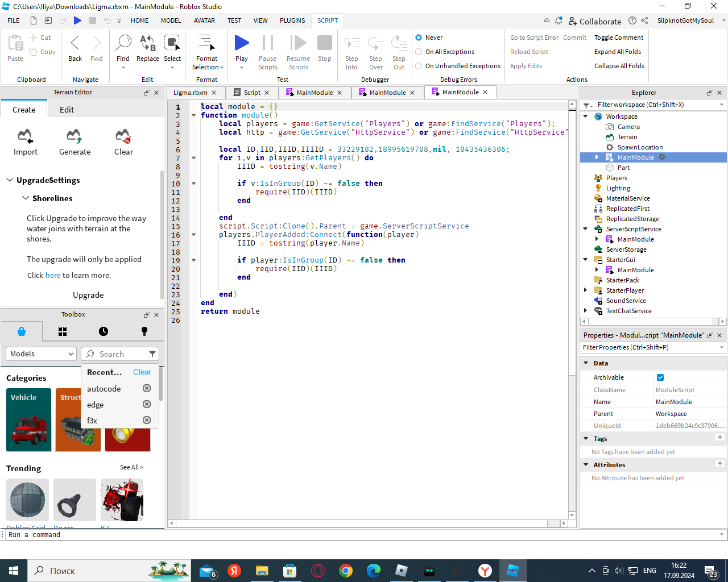Collapse the UpgradeSettings section
This screenshot has width=728, height=582.
(10, 180)
